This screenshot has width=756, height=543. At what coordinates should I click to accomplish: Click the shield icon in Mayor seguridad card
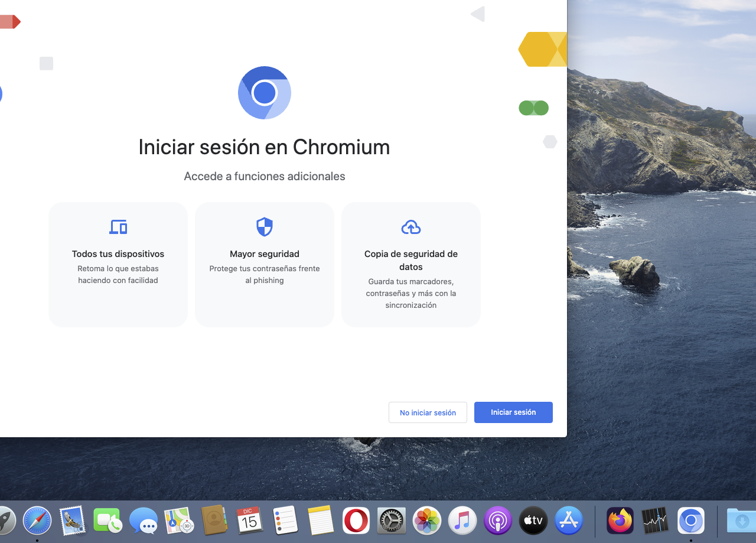(x=265, y=227)
